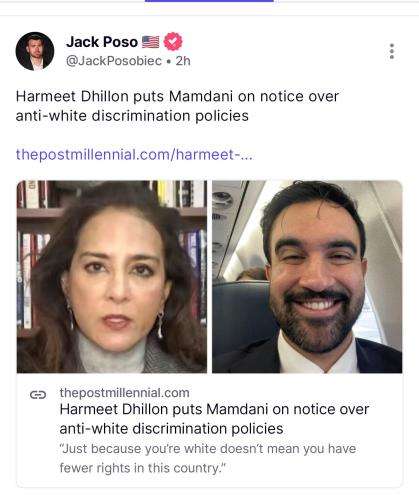Open Jack Poso's round profile avatar
This screenshot has width=419, height=500.
(x=35, y=51)
